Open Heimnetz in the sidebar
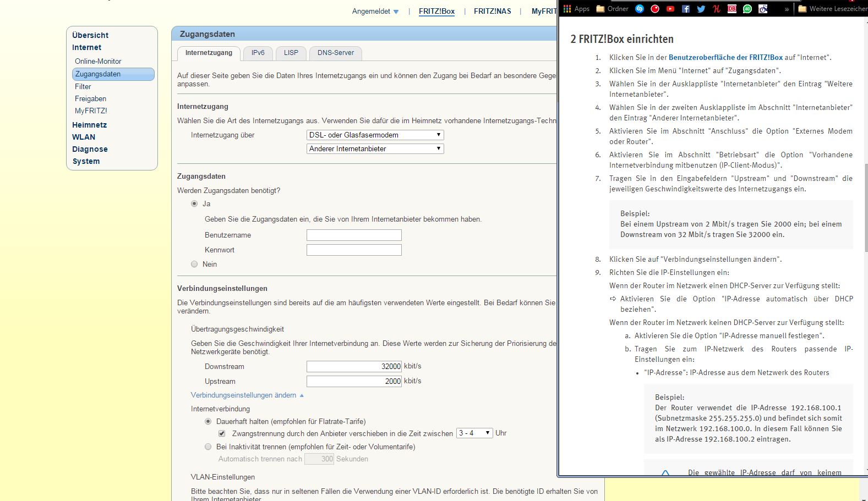The image size is (868, 501). tap(89, 125)
